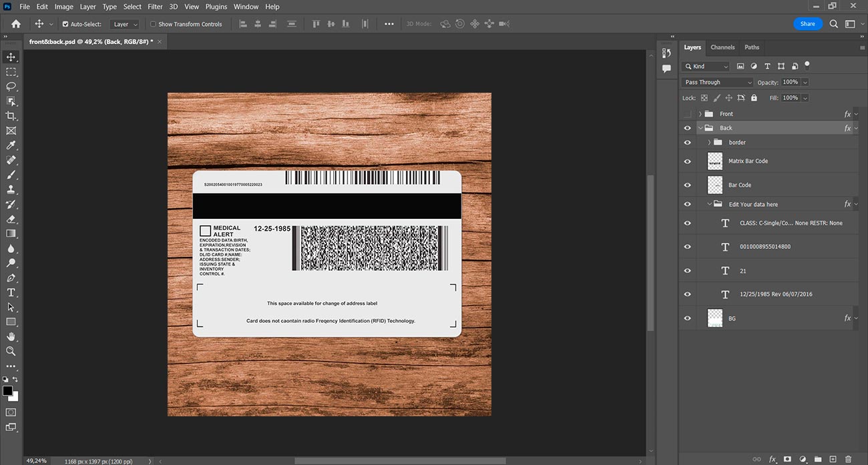Screen dimensions: 868x465
Task: Click the delete layer trash icon
Action: click(x=849, y=459)
